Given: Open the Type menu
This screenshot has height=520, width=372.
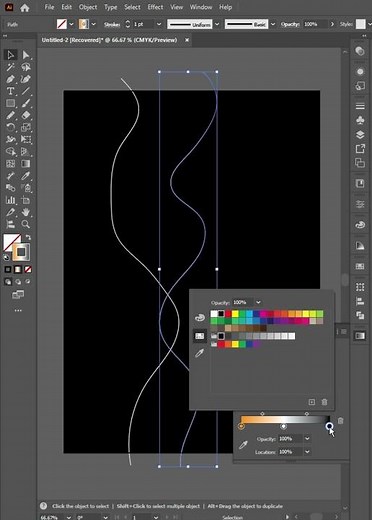Looking at the screenshot, I should [x=110, y=7].
